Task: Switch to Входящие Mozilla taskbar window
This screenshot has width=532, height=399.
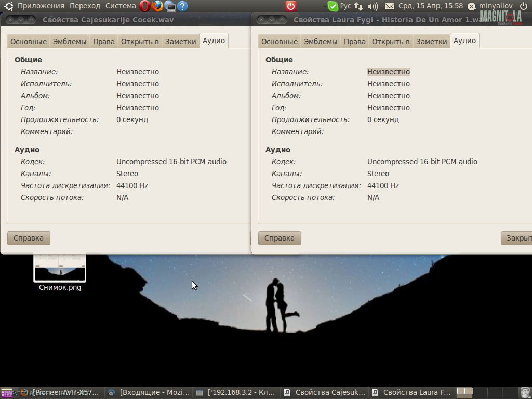Action: click(149, 393)
